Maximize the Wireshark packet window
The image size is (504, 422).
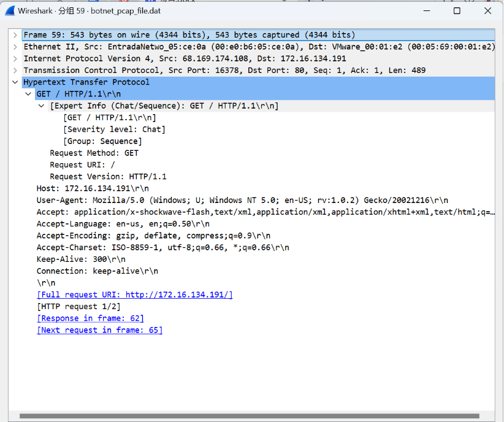point(457,10)
